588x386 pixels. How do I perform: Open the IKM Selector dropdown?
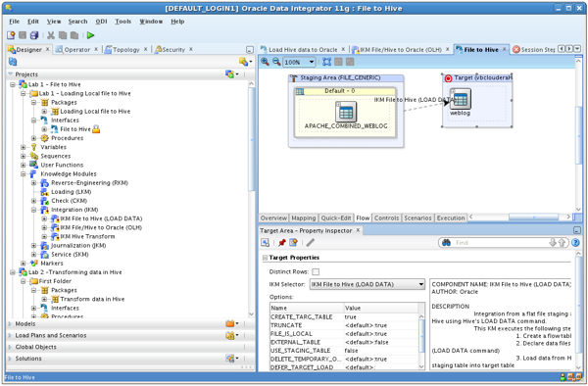point(421,284)
